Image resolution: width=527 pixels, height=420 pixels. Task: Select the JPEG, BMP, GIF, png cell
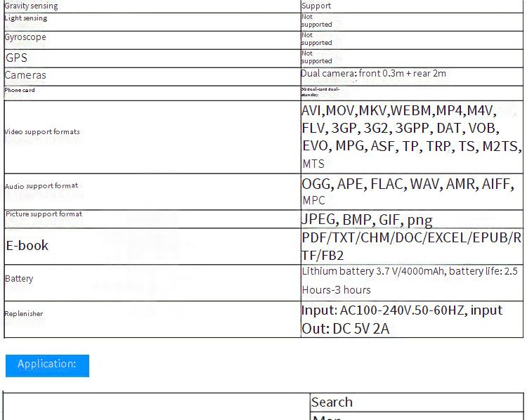tap(367, 220)
